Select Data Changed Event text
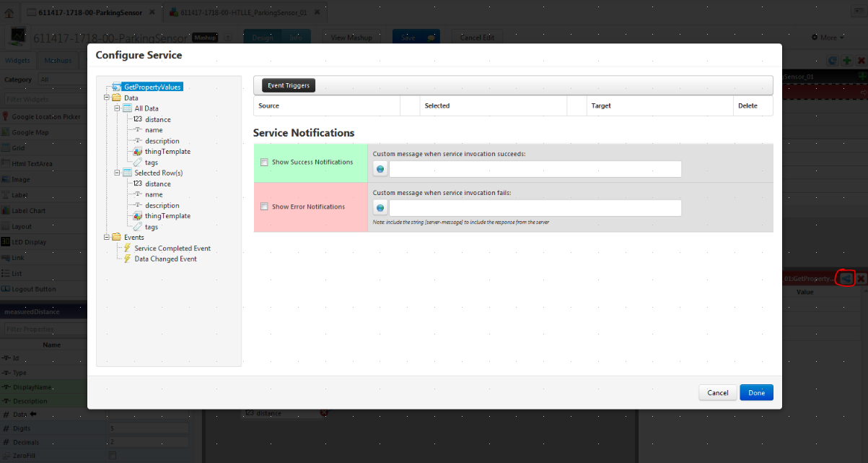868x463 pixels. tap(165, 259)
